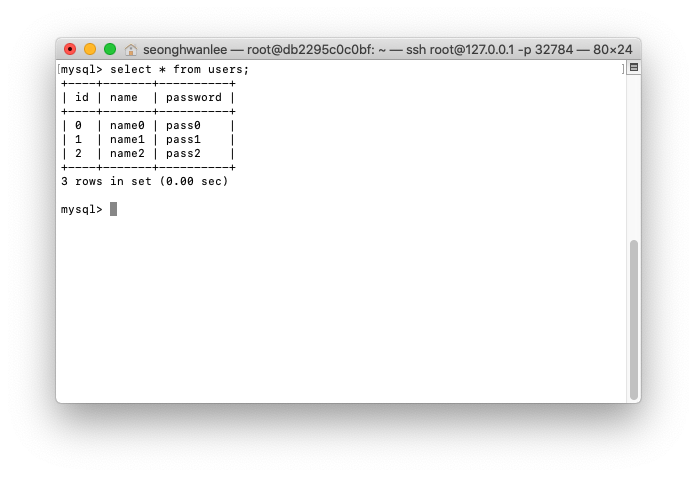697x477 pixels.
Task: Click the 'name' column header
Action: coord(124,97)
